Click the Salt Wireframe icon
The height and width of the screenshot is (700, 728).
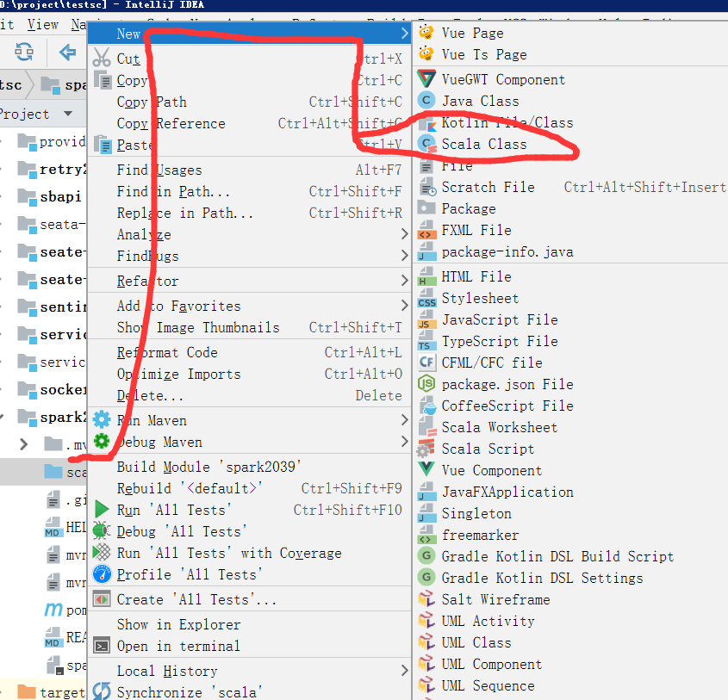pyautogui.click(x=426, y=599)
